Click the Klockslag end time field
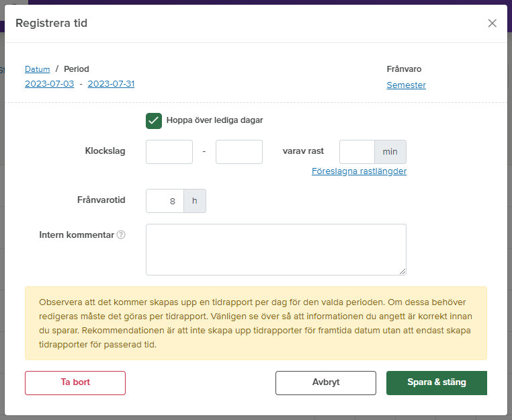Viewport: 512px width, 420px height. [x=239, y=152]
